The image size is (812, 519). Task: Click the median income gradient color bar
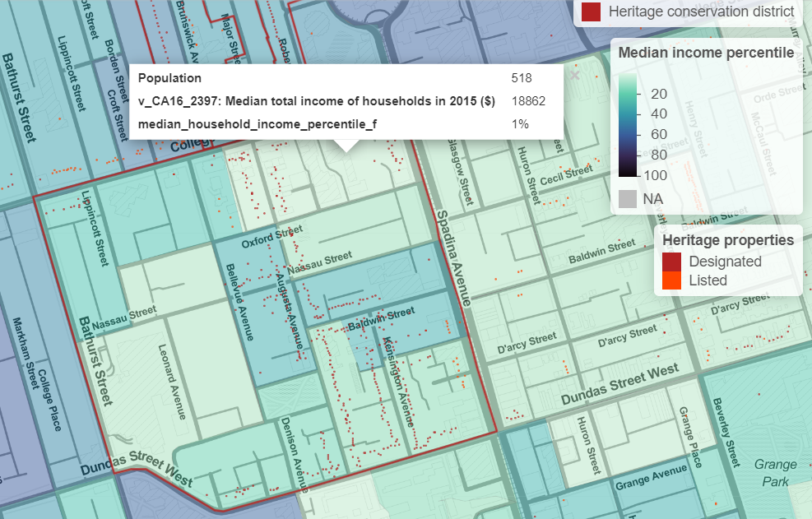coord(628,125)
